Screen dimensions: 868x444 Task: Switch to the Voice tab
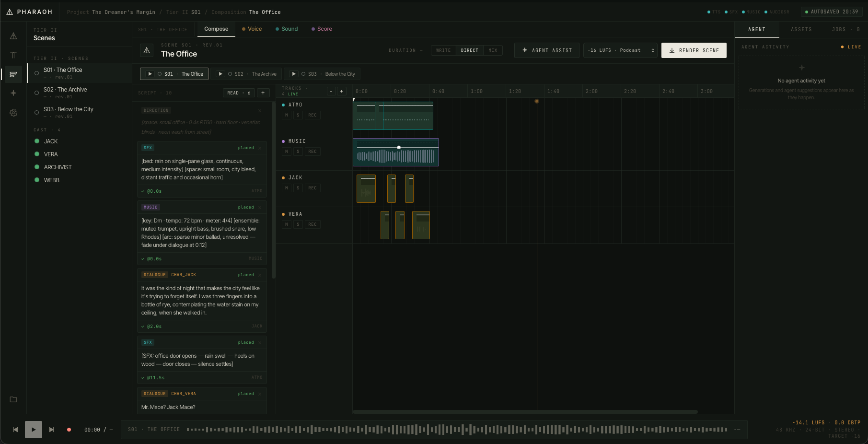252,29
